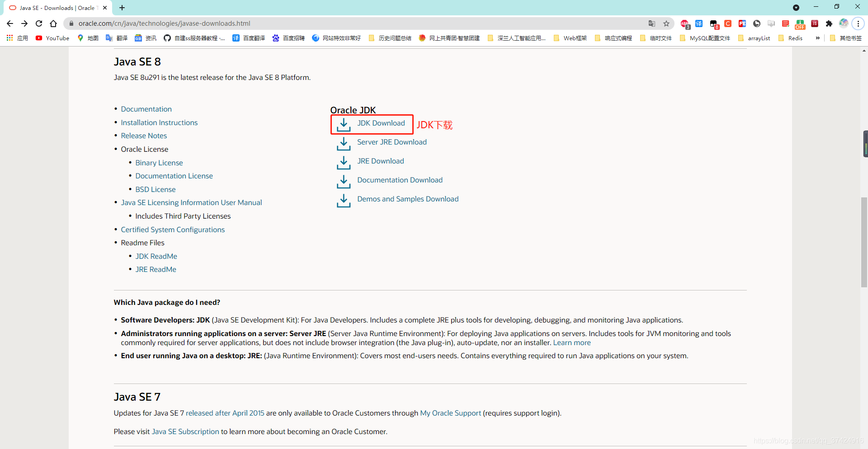The image size is (868, 449).
Task: Open translate page icon in address bar
Action: click(652, 23)
